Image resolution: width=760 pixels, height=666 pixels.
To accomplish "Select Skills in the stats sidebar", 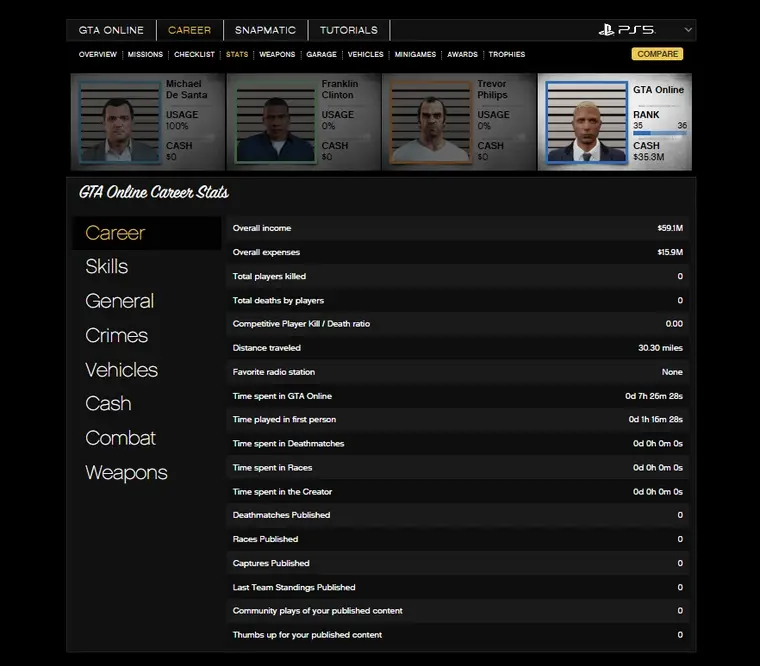I will click(107, 267).
